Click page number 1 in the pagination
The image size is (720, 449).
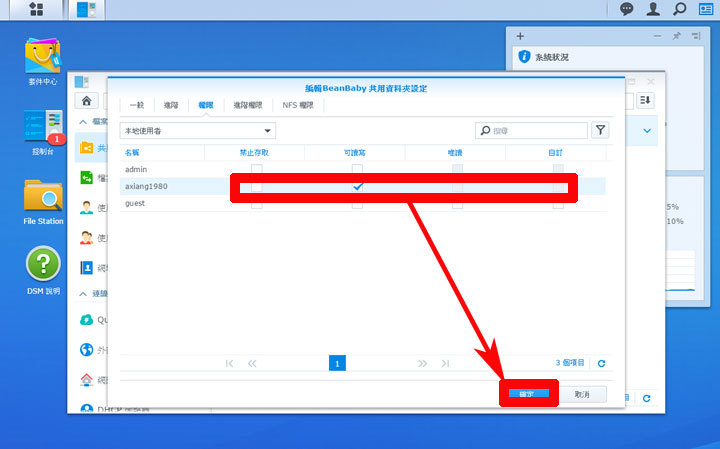pyautogui.click(x=337, y=363)
